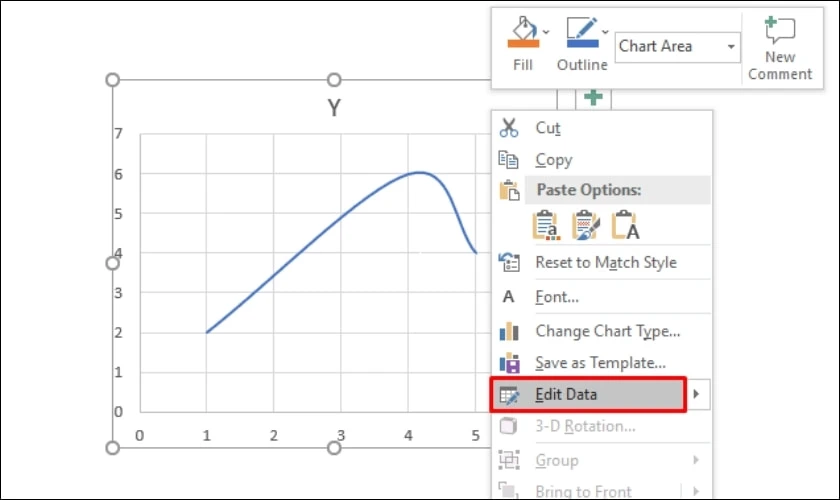840x500 pixels.
Task: Select the chart title Y
Action: pos(334,108)
